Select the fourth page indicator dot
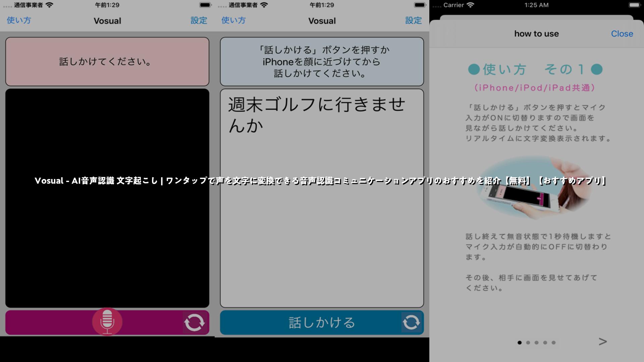644x362 pixels. pyautogui.click(x=545, y=343)
